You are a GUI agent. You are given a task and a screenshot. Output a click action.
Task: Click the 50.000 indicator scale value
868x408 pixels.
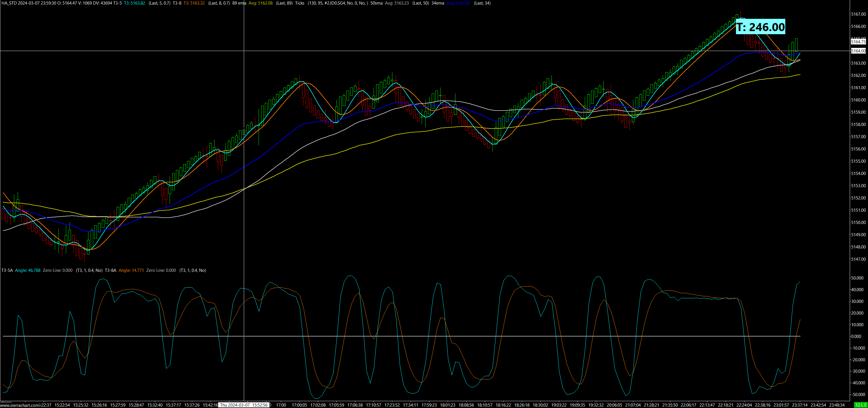(x=857, y=278)
